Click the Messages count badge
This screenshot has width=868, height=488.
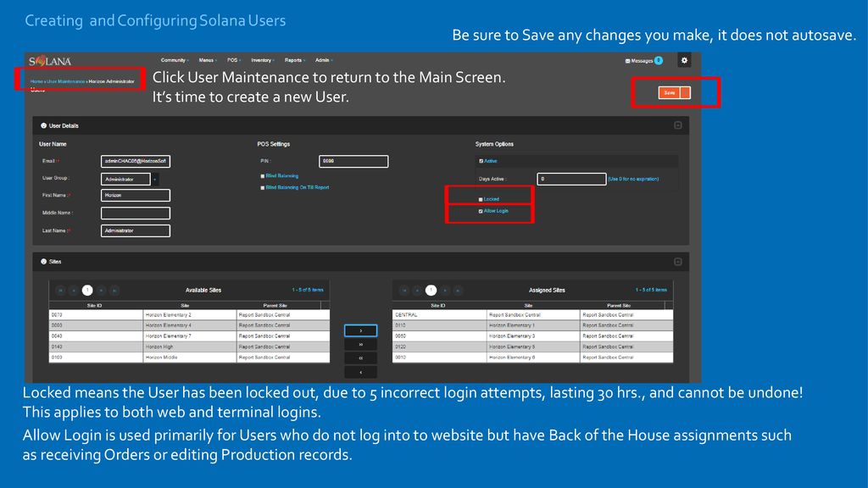click(658, 60)
